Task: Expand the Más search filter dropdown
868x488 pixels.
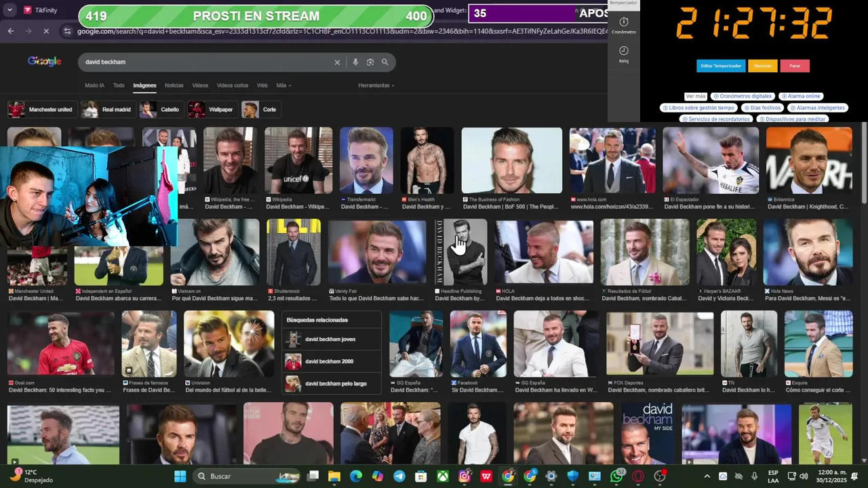Action: [283, 85]
